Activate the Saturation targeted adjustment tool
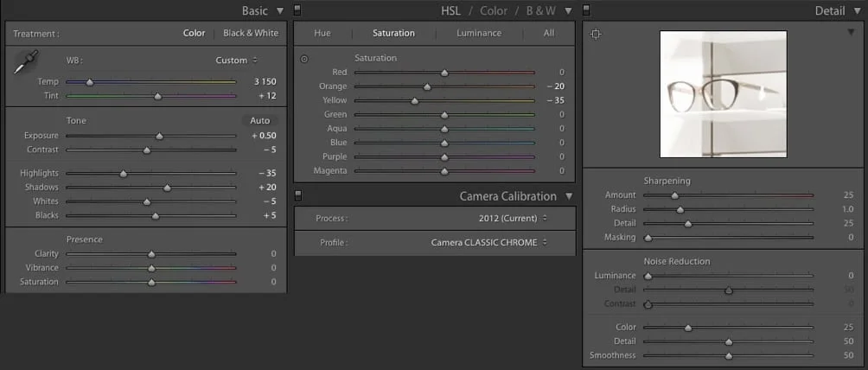The width and height of the screenshot is (868, 370). click(x=304, y=59)
